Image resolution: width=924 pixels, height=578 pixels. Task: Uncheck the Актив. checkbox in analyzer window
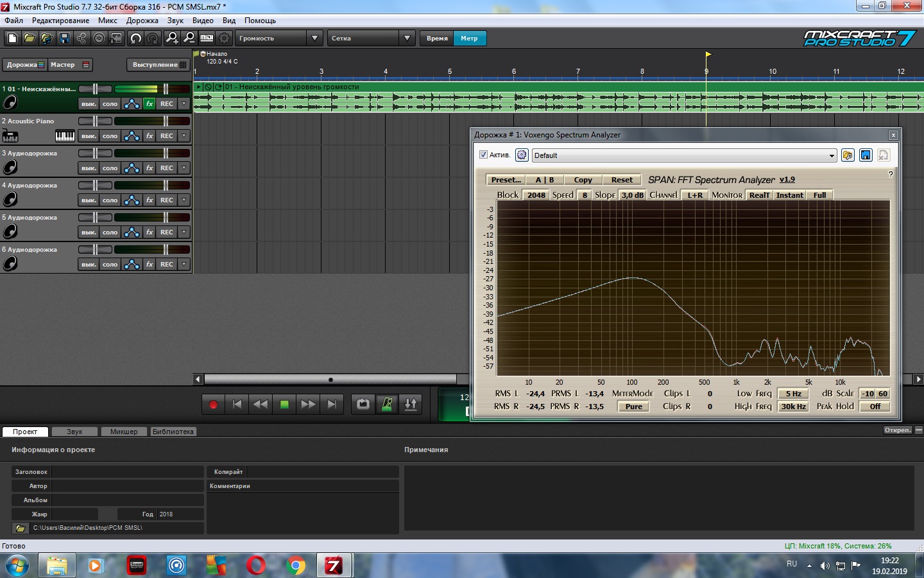click(484, 155)
